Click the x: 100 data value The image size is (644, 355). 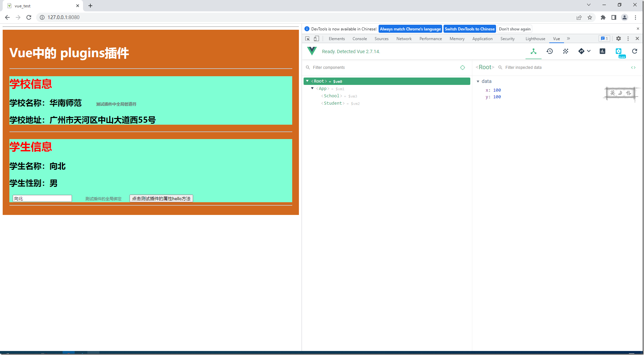click(x=497, y=90)
